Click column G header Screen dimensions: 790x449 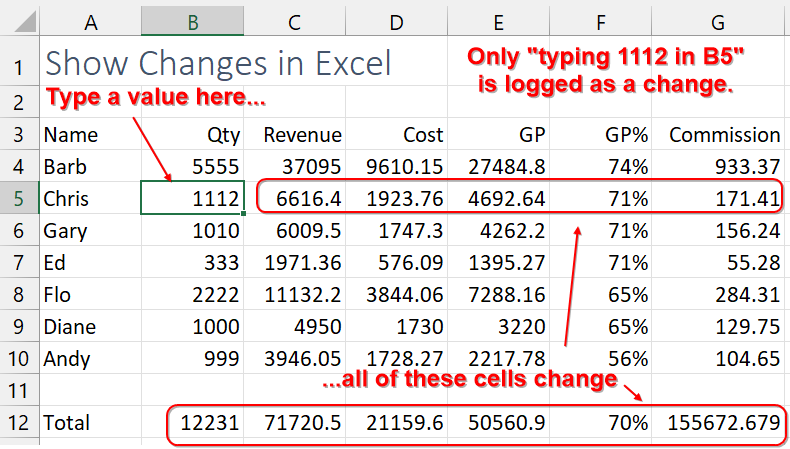(x=718, y=20)
